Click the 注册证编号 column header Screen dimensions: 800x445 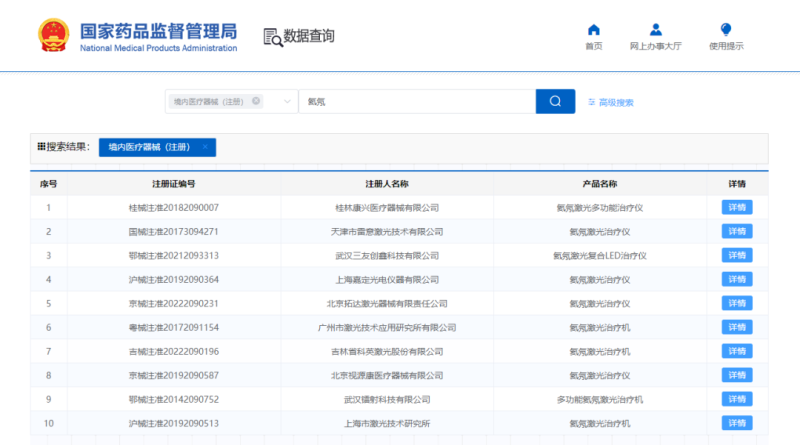click(174, 184)
